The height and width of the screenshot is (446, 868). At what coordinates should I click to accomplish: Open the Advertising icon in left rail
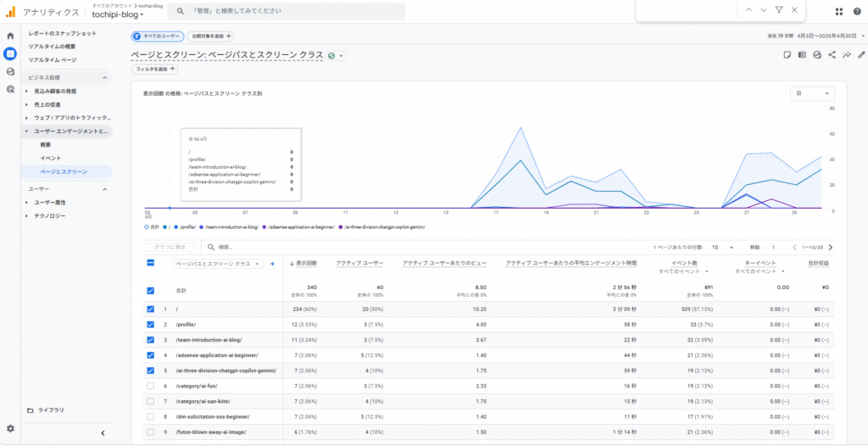click(10, 89)
